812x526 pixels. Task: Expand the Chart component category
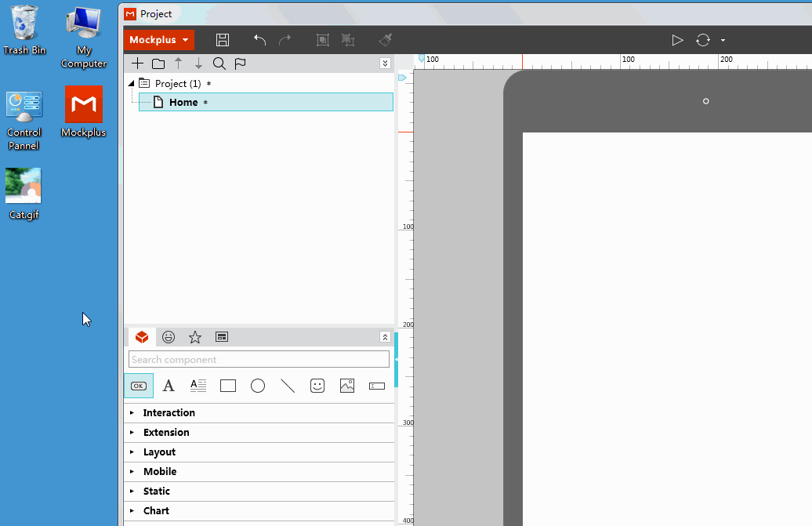[259, 511]
